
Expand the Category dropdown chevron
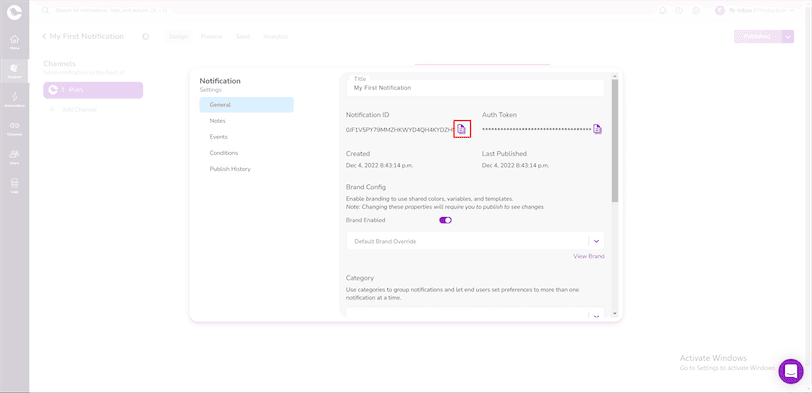596,316
